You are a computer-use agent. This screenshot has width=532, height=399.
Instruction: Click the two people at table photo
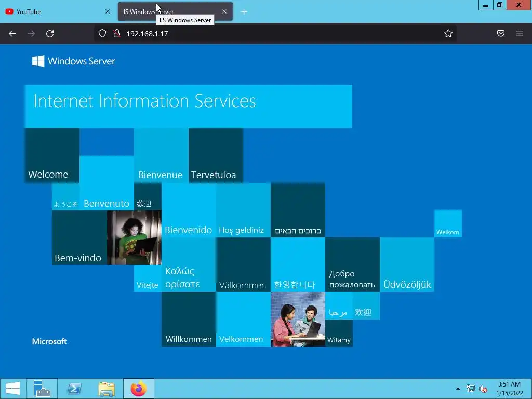[x=298, y=320]
